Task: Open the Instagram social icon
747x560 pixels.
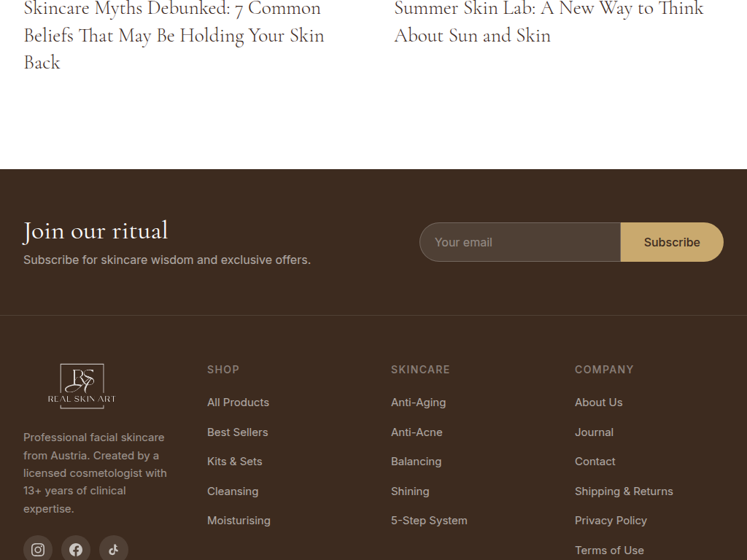Action: click(x=38, y=549)
